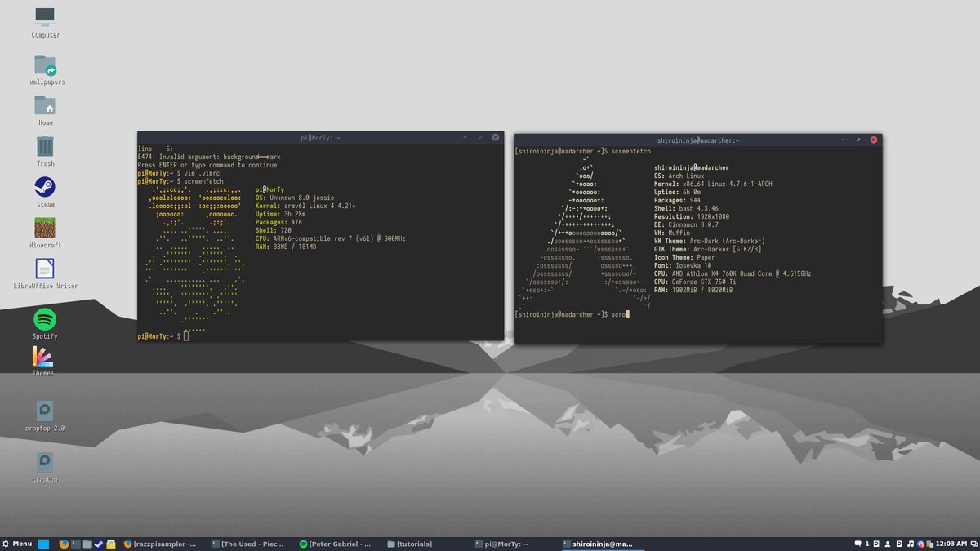Open the file manager from the taskbar
This screenshot has height=551, width=980.
[x=86, y=544]
